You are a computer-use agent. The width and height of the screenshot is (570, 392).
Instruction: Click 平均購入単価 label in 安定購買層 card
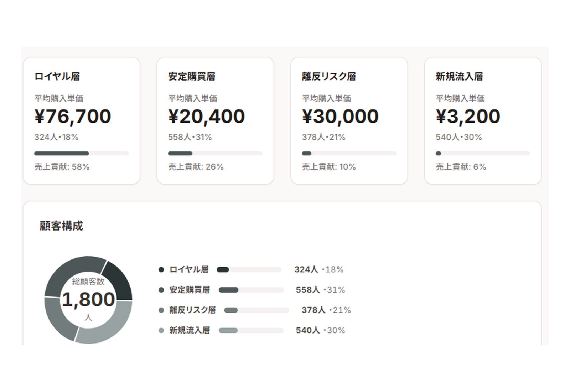point(193,98)
